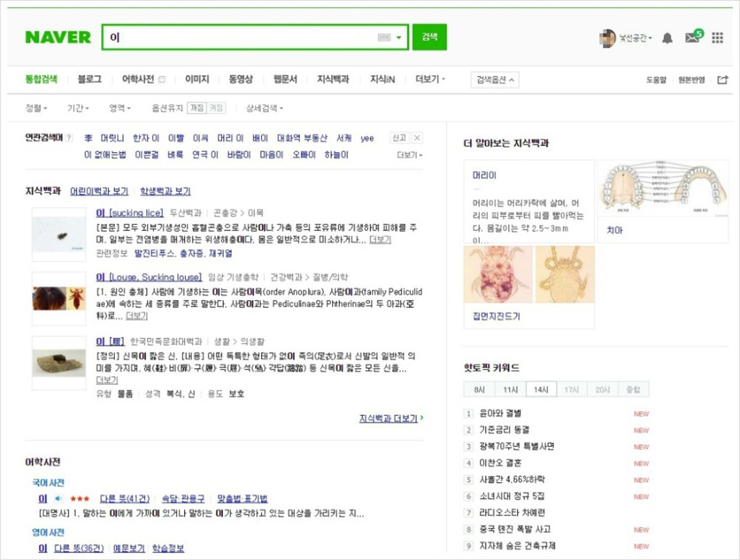Switch to the 블로그 tab

(89, 79)
